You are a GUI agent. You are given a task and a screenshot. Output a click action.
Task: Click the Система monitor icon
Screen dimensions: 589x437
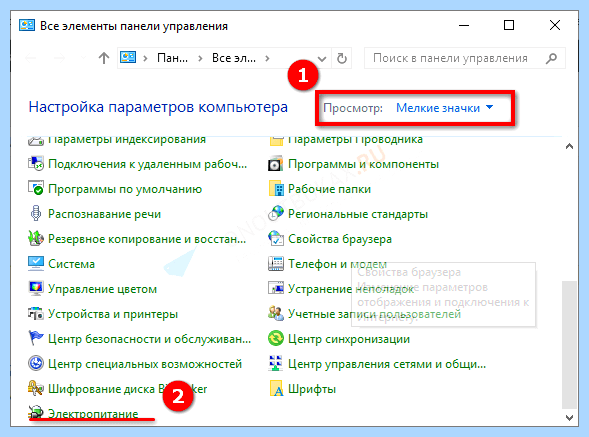coord(36,263)
